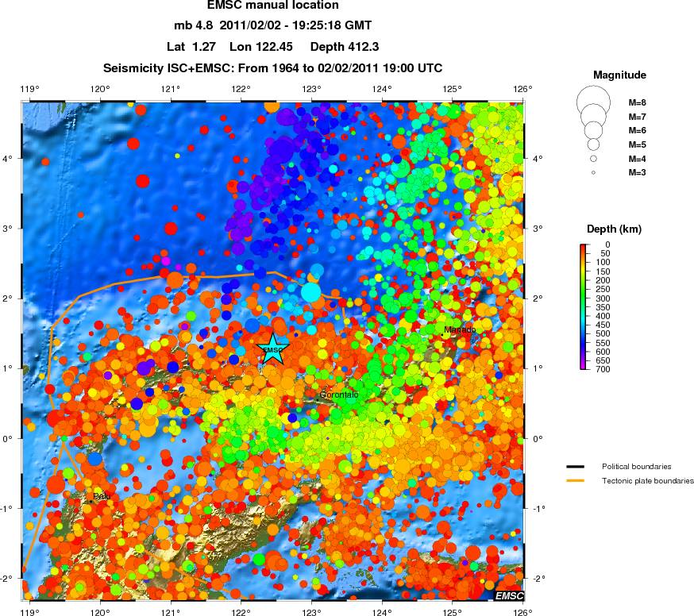Viewport: 694px width, 616px height.
Task: Click the Gorontalo city label on map
Action: [339, 395]
